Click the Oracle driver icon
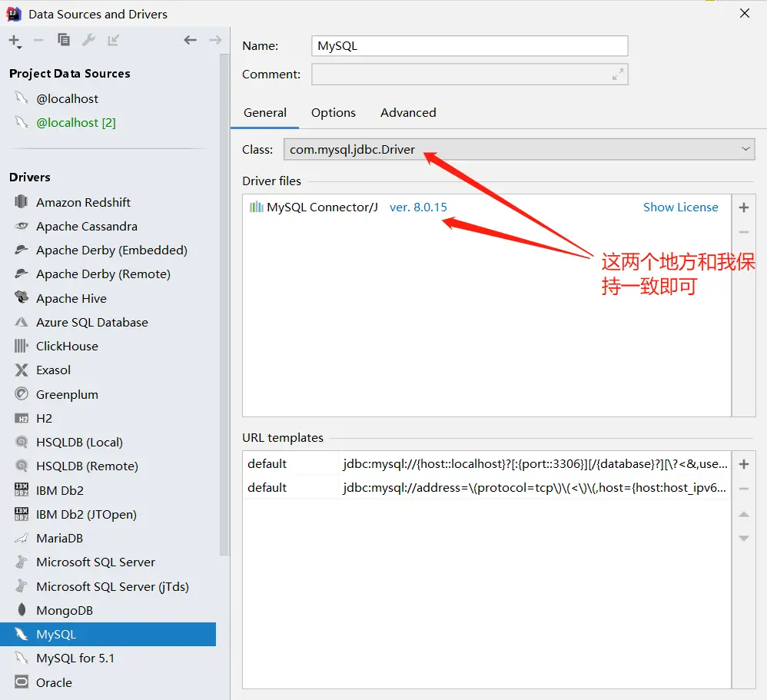Screen dimensions: 767x700 tap(22, 682)
